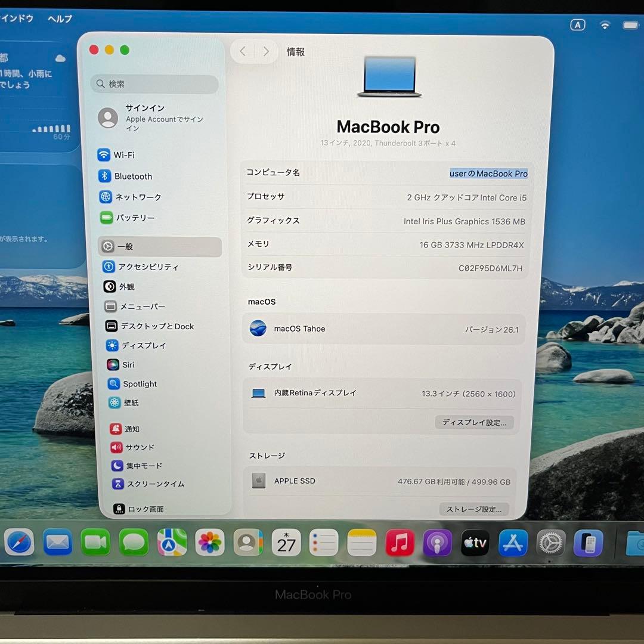Viewport: 644px width, 644px height.
Task: Open App Store from the Dock
Action: pyautogui.click(x=513, y=543)
